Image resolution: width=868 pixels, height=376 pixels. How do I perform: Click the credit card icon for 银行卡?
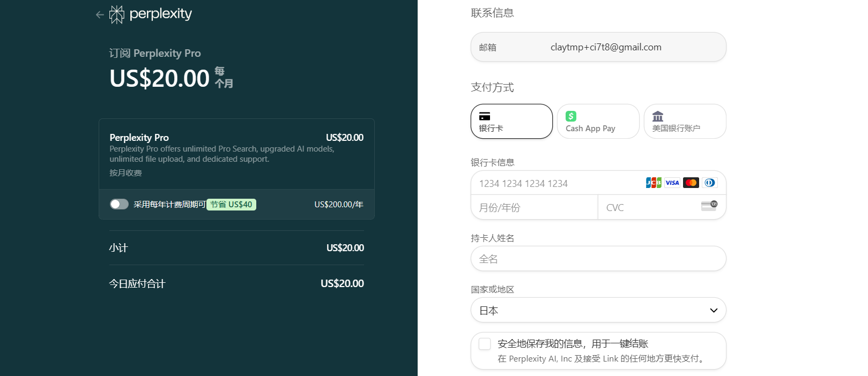pyautogui.click(x=485, y=116)
